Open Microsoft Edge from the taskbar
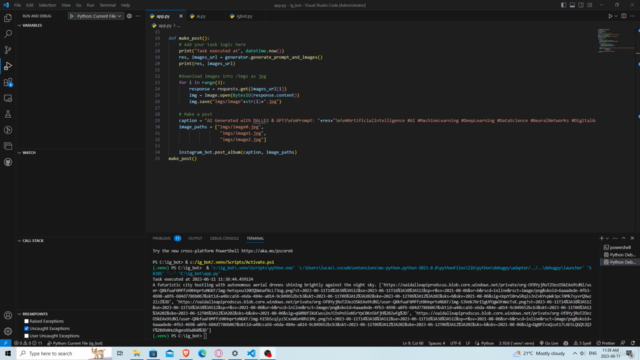 tap(202, 353)
